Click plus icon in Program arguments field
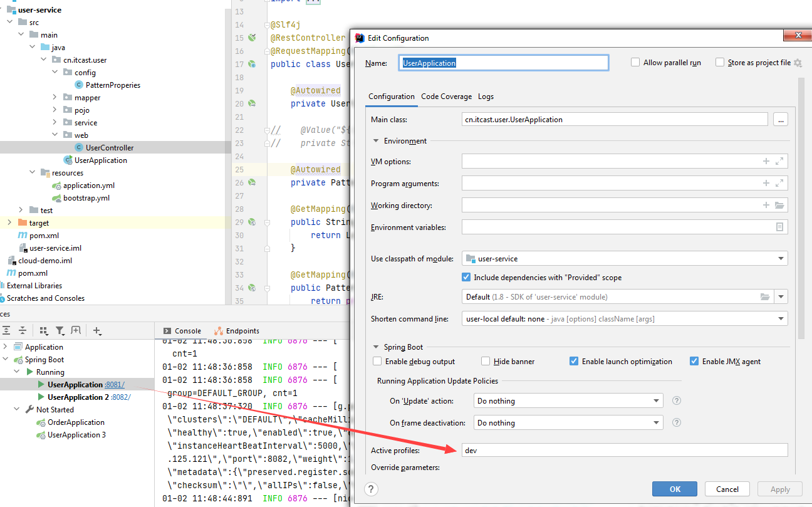Image resolution: width=812 pixels, height=507 pixels. pos(766,184)
